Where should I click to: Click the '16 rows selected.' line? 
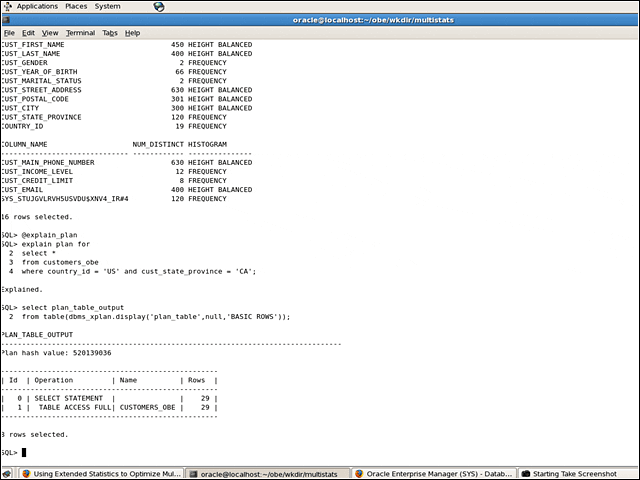point(37,217)
